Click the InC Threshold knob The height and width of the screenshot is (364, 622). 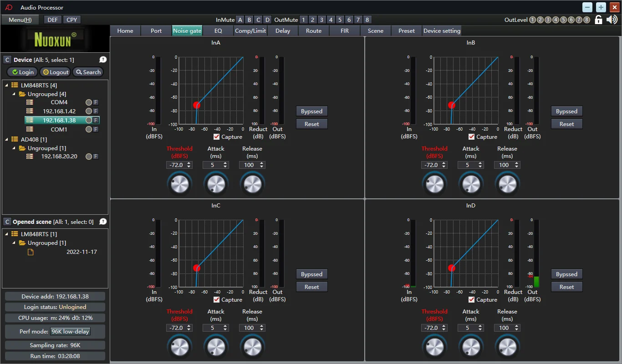coord(179,347)
